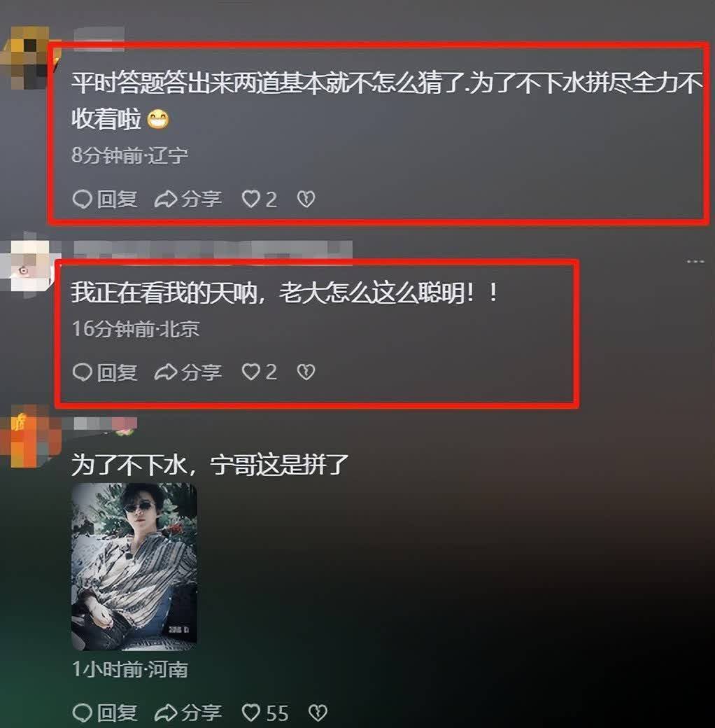Viewport: 715px width, 728px height.
Task: Open the attached photo of man in sunglasses
Action: [134, 566]
